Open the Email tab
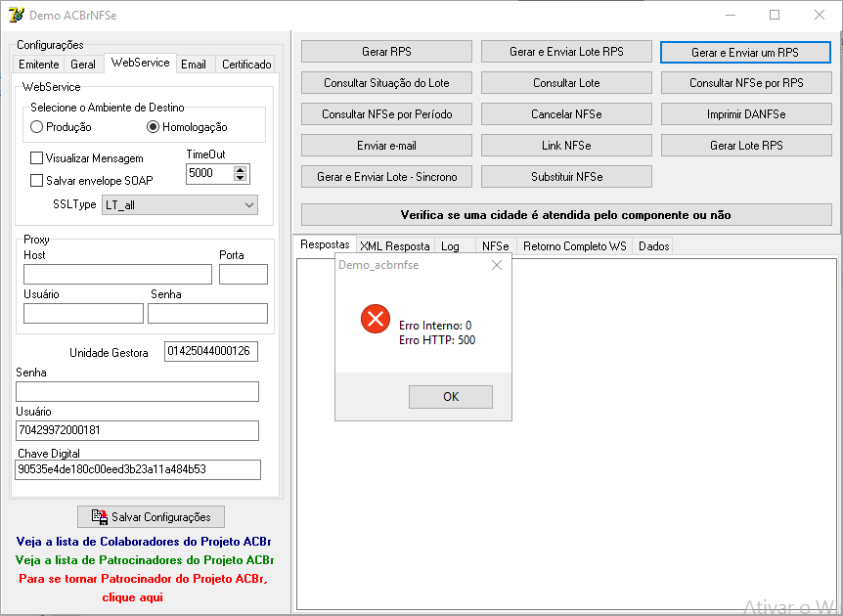The height and width of the screenshot is (616, 843). (194, 64)
